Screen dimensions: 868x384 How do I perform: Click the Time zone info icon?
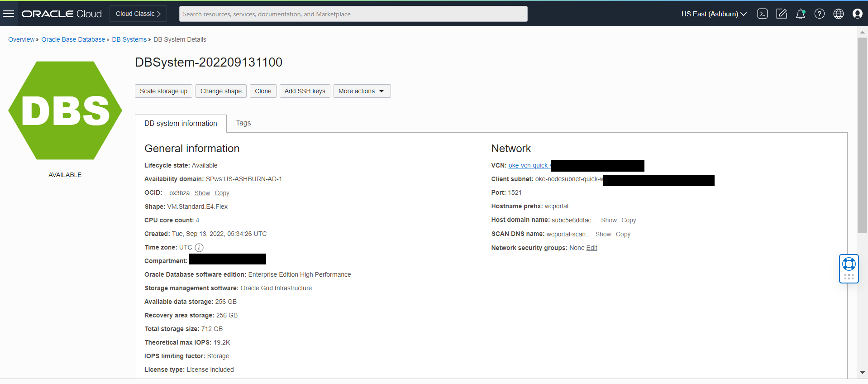(x=199, y=247)
